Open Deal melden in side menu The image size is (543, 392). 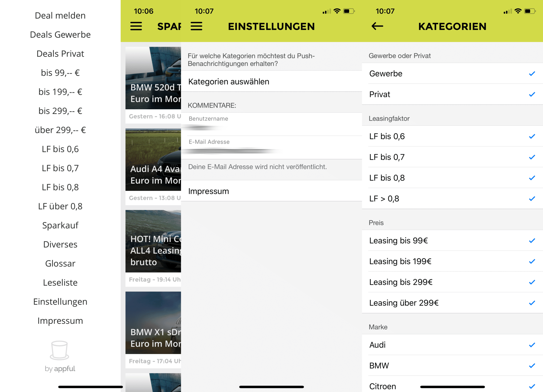pyautogui.click(x=60, y=15)
